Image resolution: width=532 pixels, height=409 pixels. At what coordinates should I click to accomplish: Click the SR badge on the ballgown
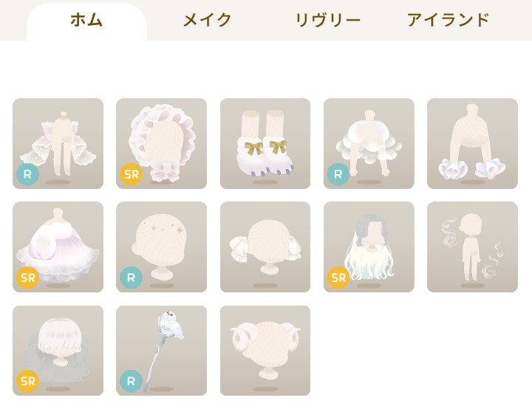[28, 278]
